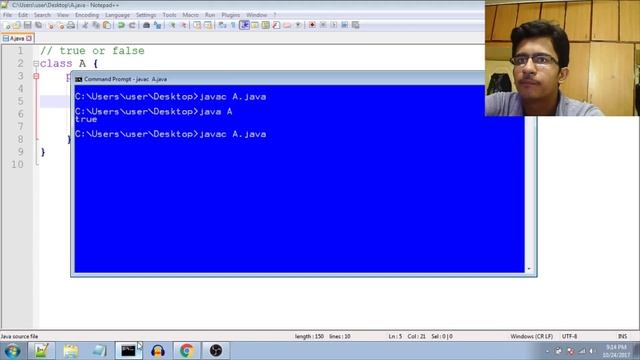Open the user defined language icon
This screenshot has height=360, width=640.
tap(255, 25)
